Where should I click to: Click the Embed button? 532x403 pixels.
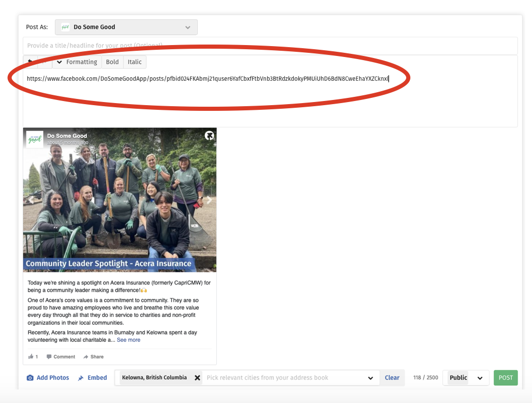pyautogui.click(x=92, y=378)
